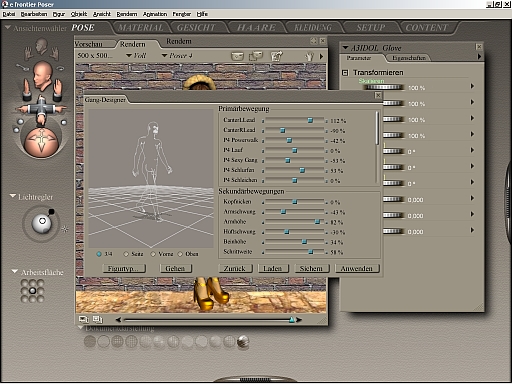Screen dimensions: 512x384
Task: Click the rotation trackball sphere
Action: [41, 142]
